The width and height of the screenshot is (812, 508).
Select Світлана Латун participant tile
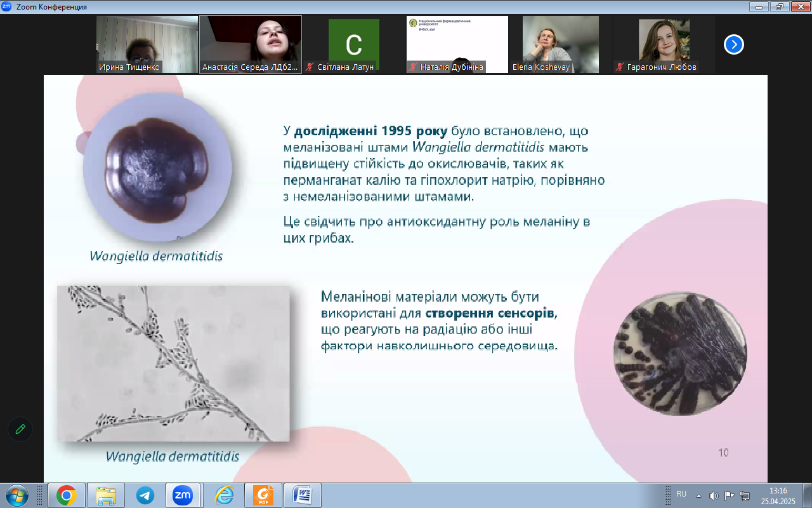point(354,44)
